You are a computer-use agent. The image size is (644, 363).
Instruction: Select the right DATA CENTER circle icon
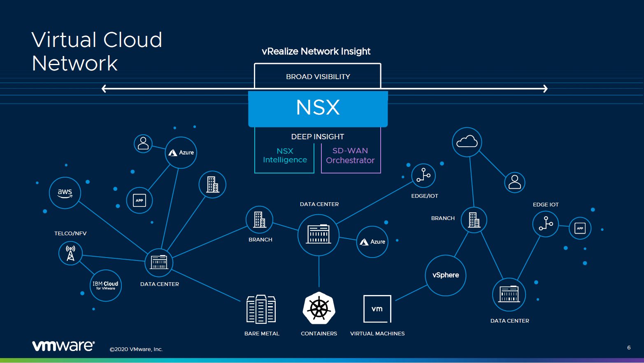[509, 295]
